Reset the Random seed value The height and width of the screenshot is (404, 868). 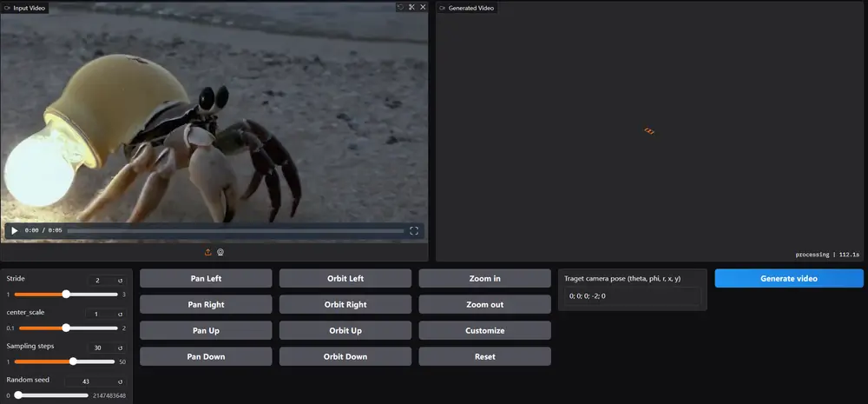121,381
